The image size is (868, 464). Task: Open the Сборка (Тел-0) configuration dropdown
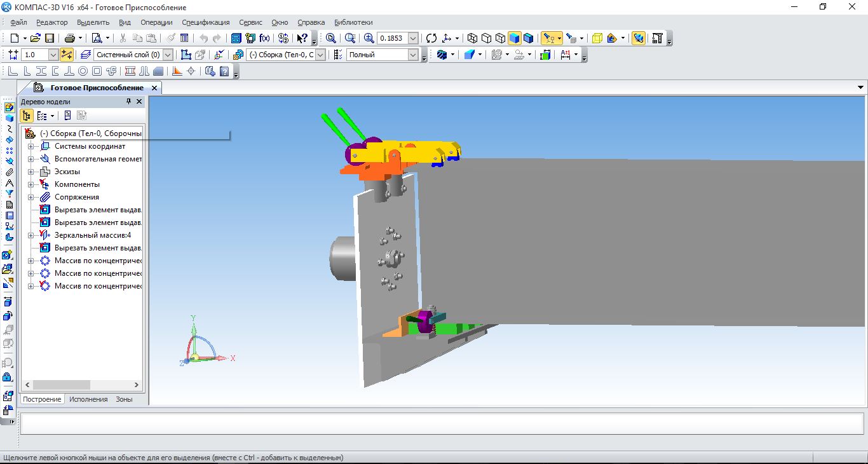[320, 55]
